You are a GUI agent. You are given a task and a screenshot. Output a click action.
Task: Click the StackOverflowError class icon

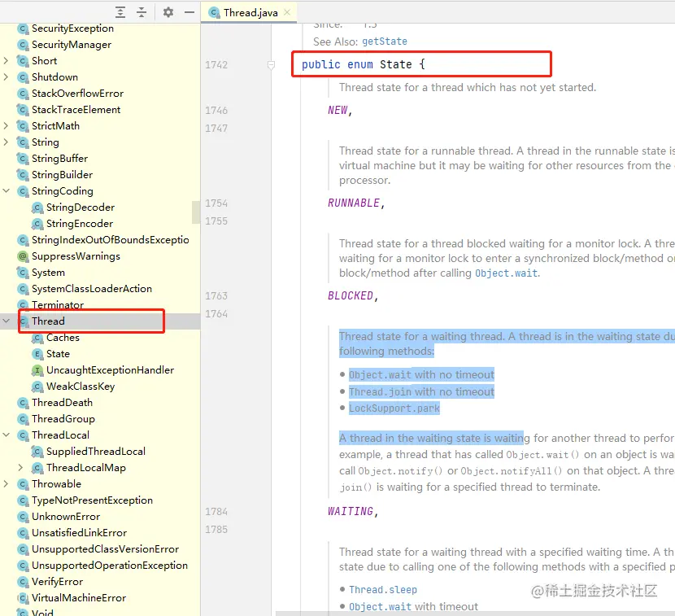click(23, 94)
